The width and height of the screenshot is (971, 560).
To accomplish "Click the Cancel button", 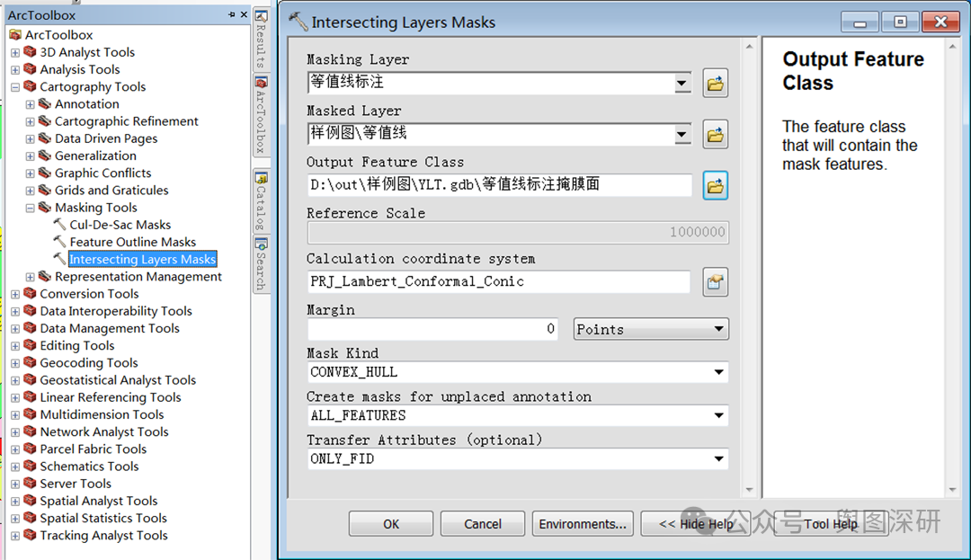I will pos(483,524).
